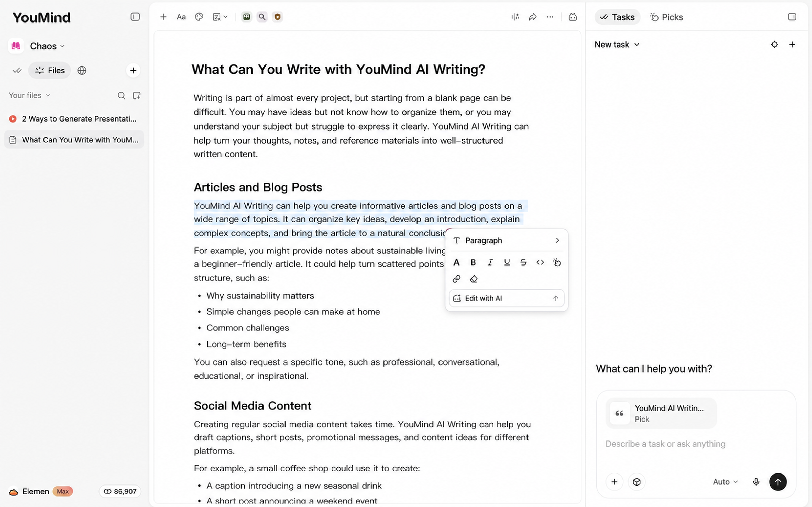Open the audio waveform icon
This screenshot has height=507, width=812.
point(515,17)
